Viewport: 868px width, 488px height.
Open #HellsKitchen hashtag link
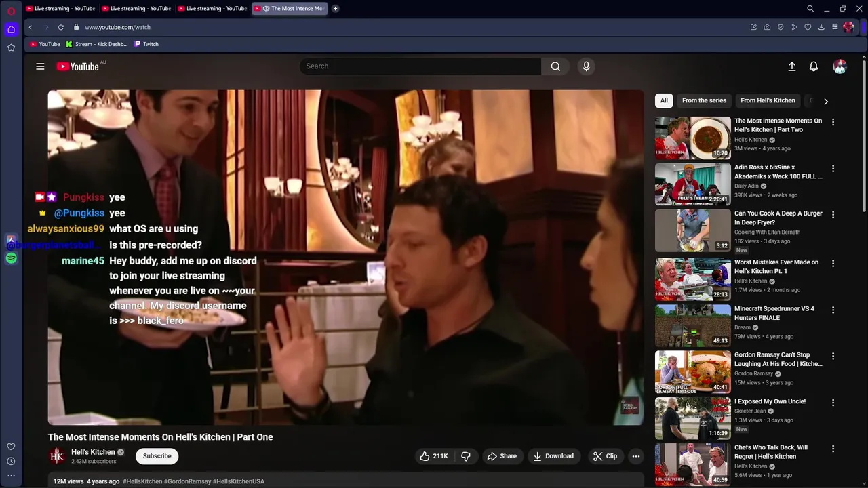tap(142, 481)
